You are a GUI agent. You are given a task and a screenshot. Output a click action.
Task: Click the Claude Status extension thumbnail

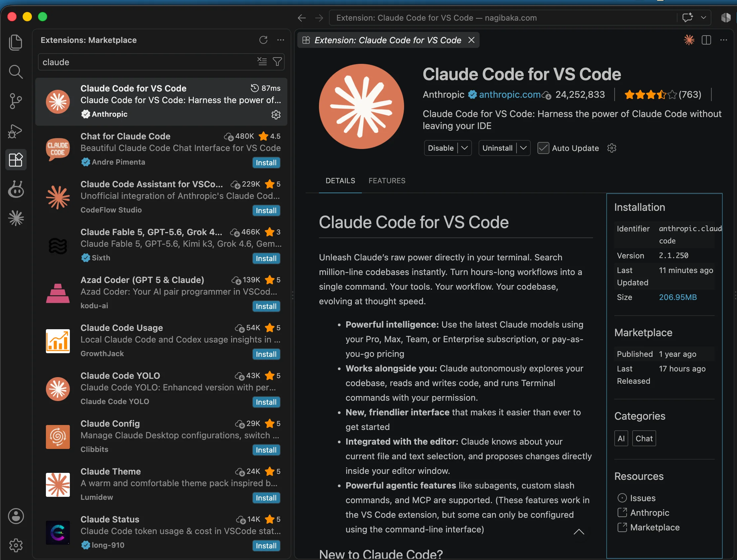tap(58, 532)
